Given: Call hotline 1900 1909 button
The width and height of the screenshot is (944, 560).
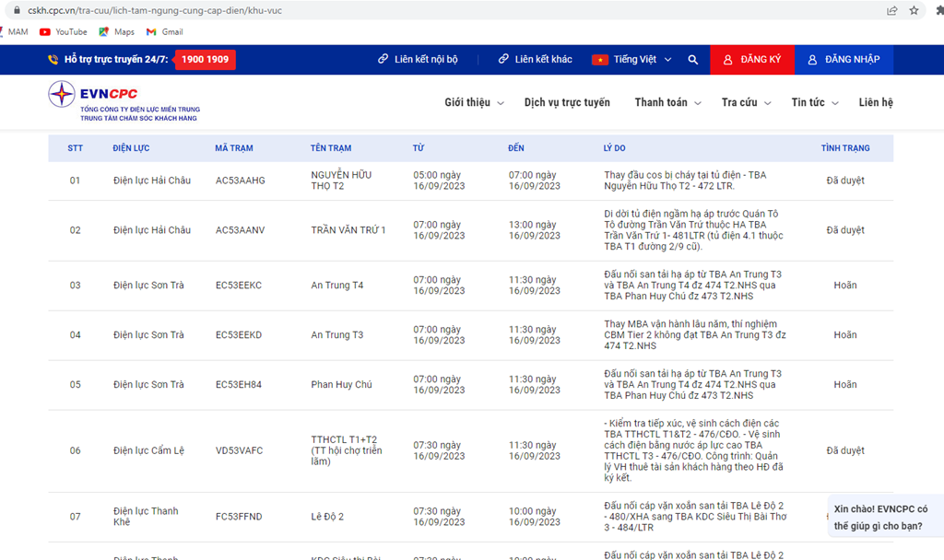Looking at the screenshot, I should [x=205, y=60].
